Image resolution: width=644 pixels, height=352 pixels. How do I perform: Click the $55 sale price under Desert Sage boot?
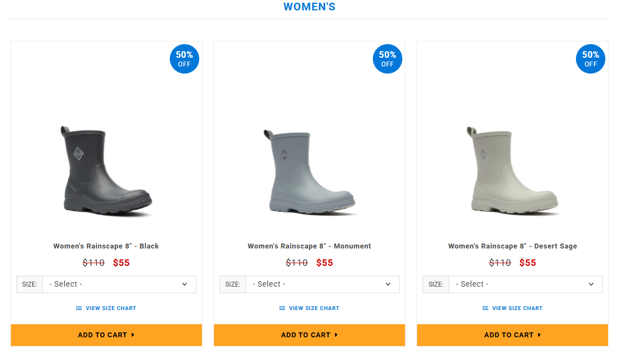tap(528, 263)
